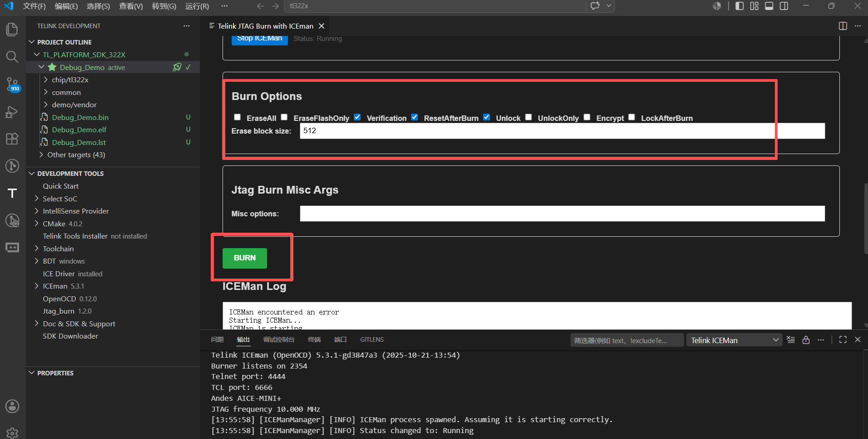
Task: Maximize the bottom panel size
Action: point(843,340)
